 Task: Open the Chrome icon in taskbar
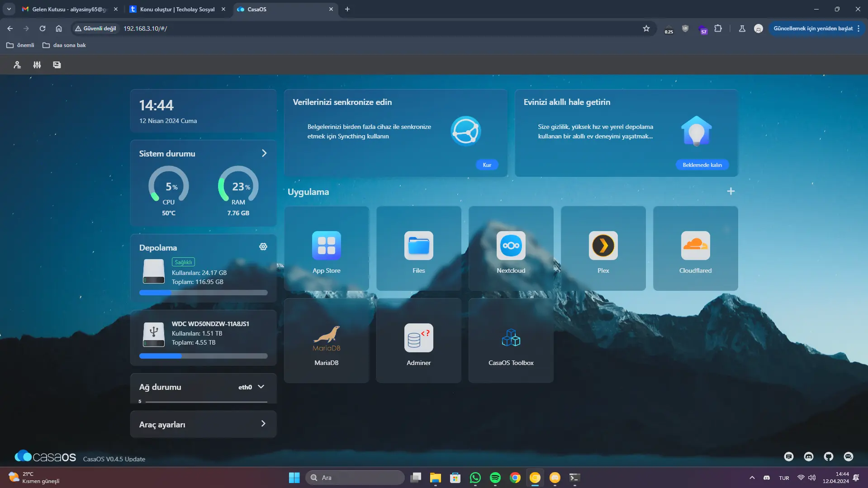coord(515,478)
